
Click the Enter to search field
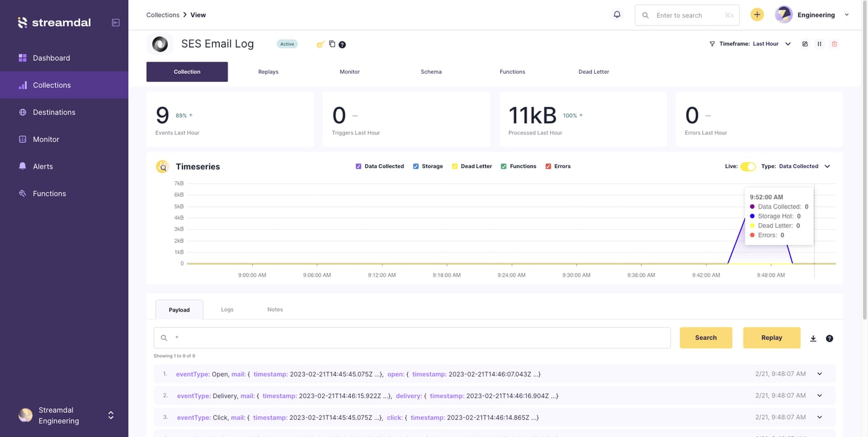(x=687, y=15)
